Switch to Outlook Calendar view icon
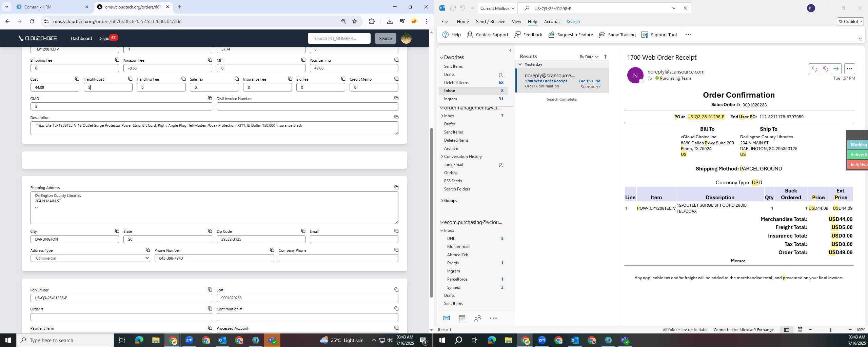This screenshot has height=347, width=868. 462,318
